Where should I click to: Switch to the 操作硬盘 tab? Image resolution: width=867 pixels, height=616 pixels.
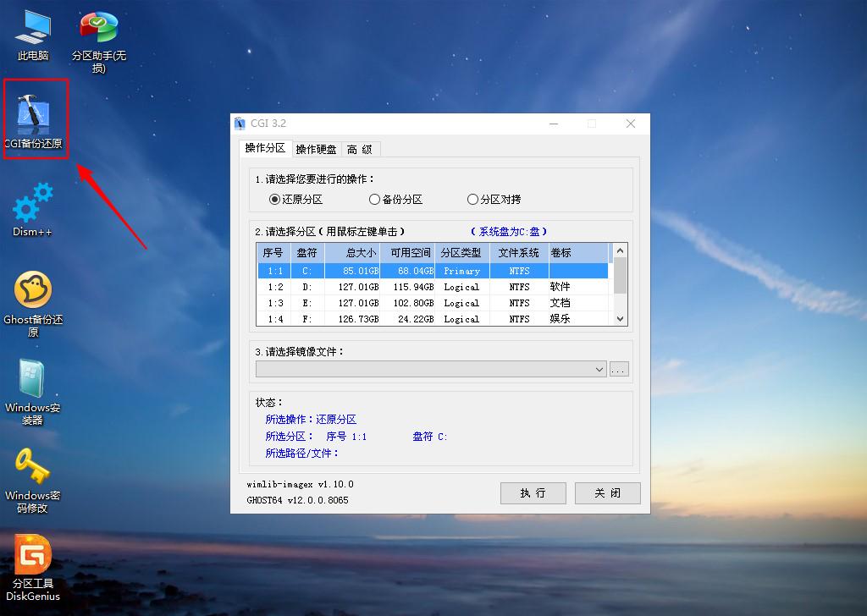pyautogui.click(x=317, y=149)
